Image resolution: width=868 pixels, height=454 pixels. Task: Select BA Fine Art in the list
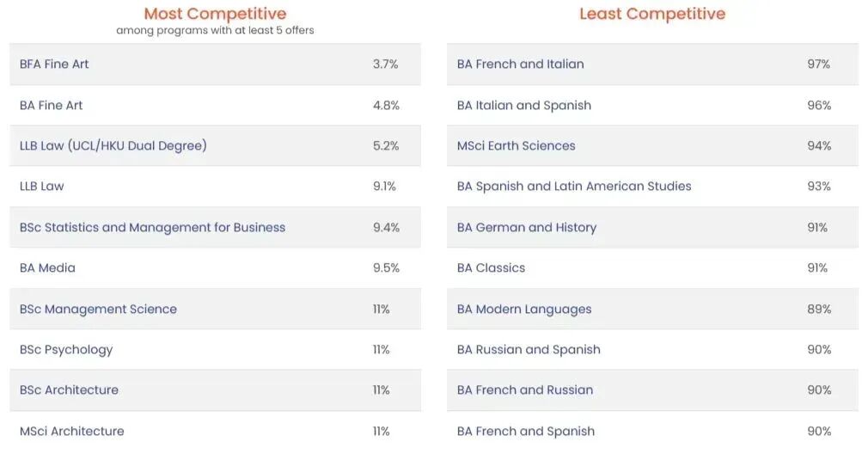click(x=52, y=105)
